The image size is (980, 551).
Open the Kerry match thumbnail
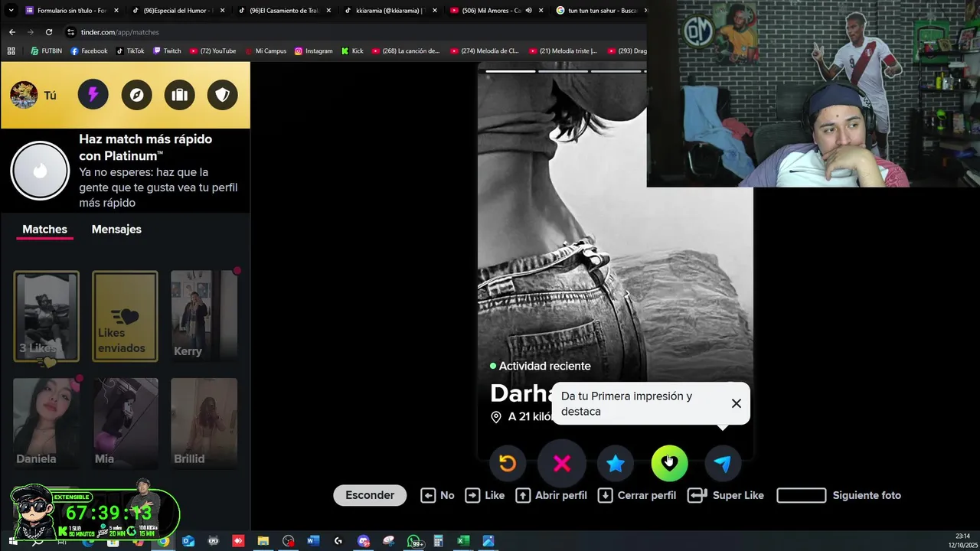pyautogui.click(x=204, y=316)
